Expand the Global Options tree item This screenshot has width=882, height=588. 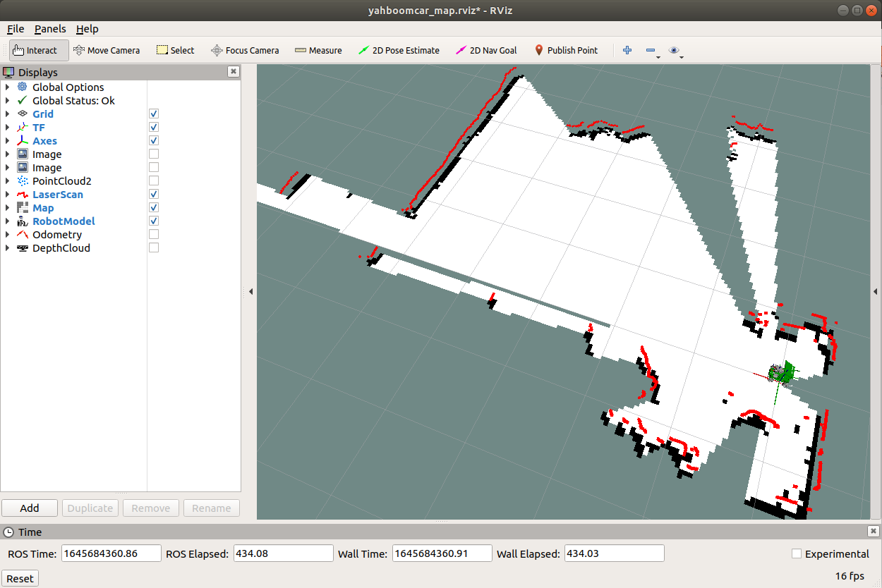pyautogui.click(x=8, y=87)
